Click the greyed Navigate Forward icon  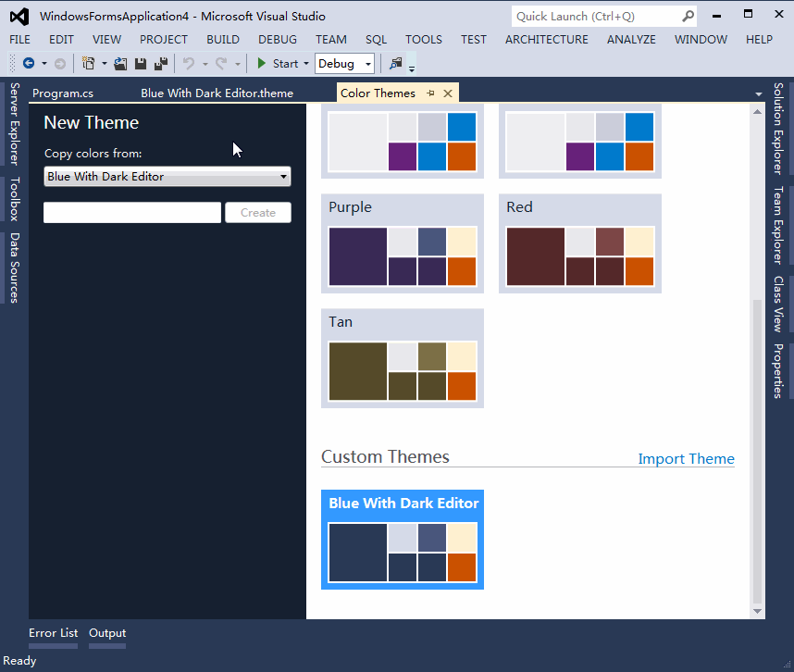click(x=60, y=64)
